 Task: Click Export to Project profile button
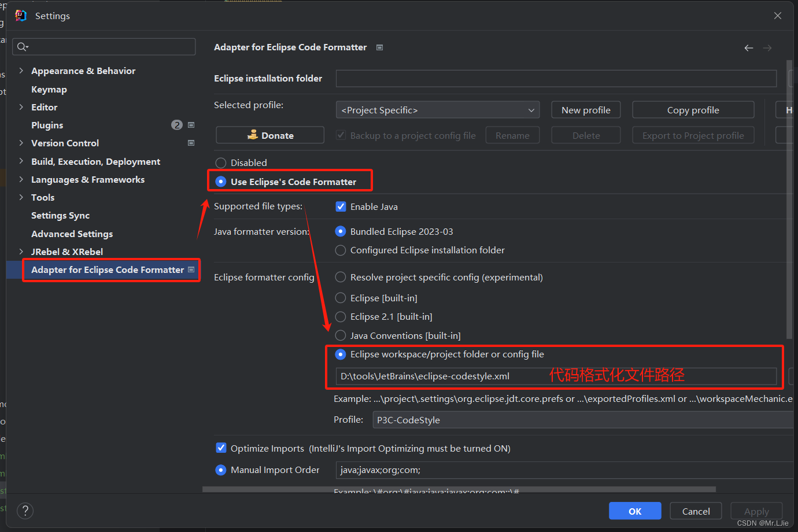[x=693, y=135]
